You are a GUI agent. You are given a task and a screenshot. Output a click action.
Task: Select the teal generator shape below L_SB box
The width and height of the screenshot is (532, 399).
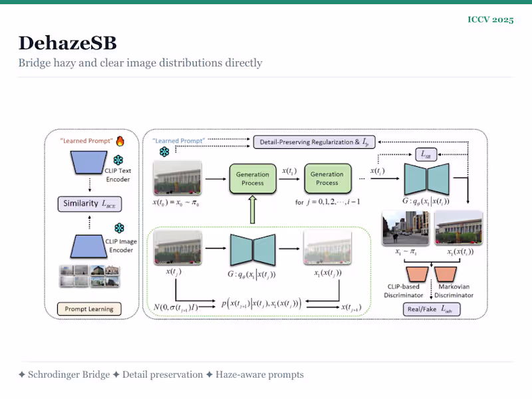(426, 179)
